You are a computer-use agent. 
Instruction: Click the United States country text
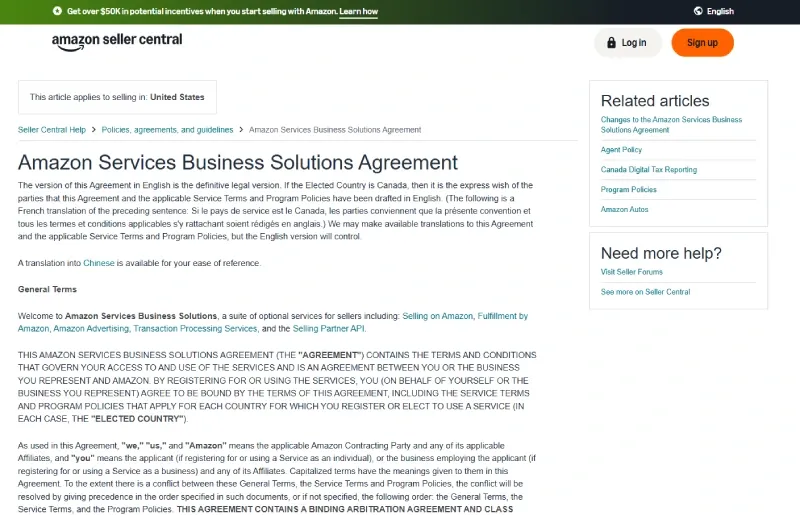(x=177, y=97)
